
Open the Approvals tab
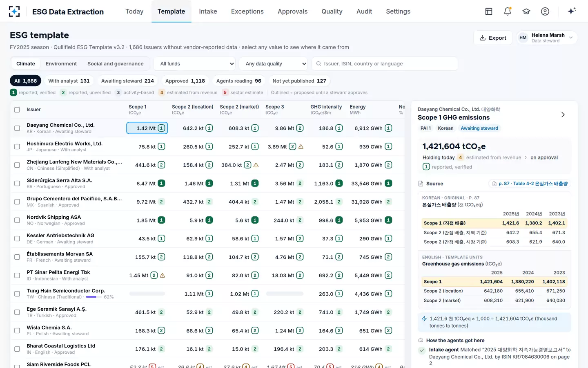292,11
